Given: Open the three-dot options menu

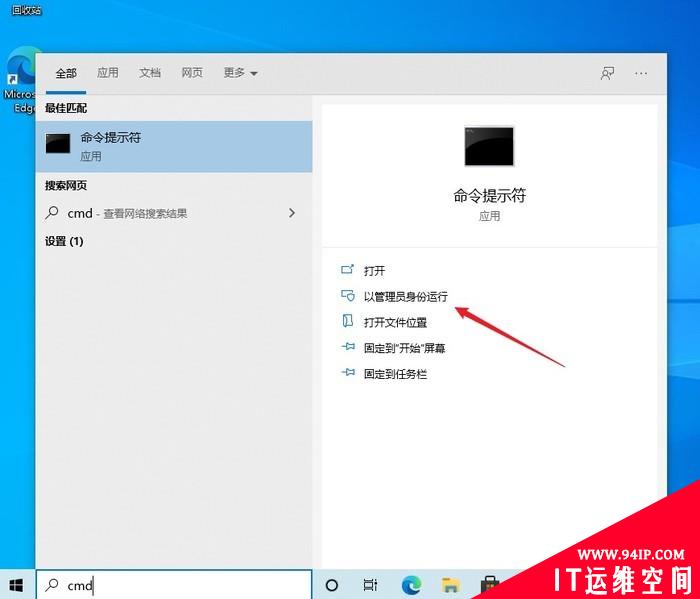Looking at the screenshot, I should point(641,73).
